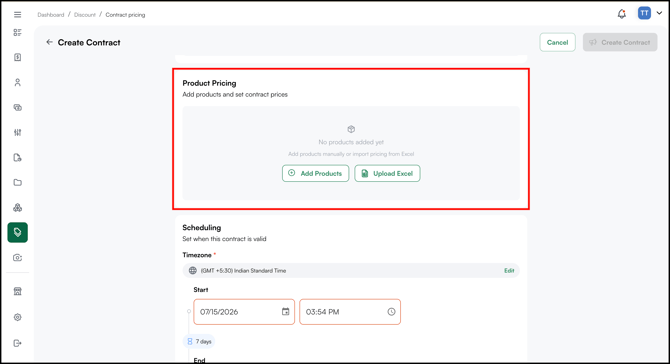The image size is (670, 364).
Task: Click the start date field showing 07/15/2026
Action: (x=244, y=312)
